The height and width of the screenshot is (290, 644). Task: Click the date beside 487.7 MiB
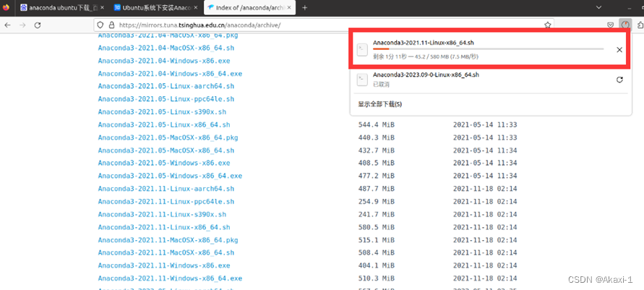pyautogui.click(x=485, y=189)
